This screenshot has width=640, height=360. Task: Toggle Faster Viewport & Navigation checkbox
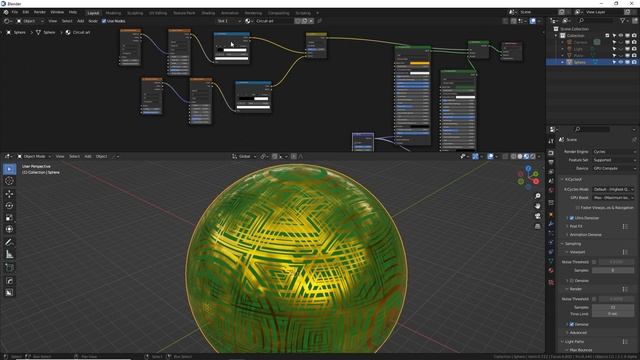tap(577, 208)
